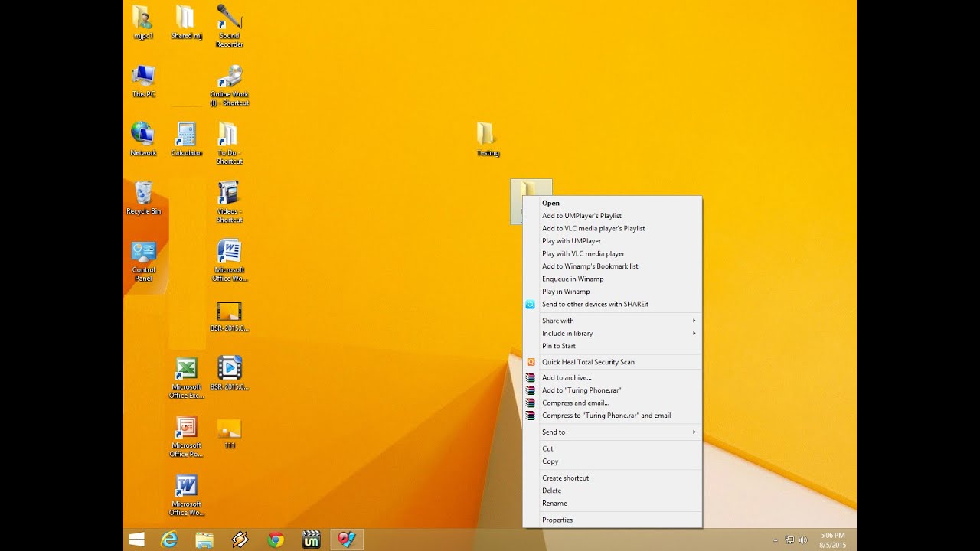The height and width of the screenshot is (551, 980).
Task: Open the Recycle Bin
Action: (143, 197)
